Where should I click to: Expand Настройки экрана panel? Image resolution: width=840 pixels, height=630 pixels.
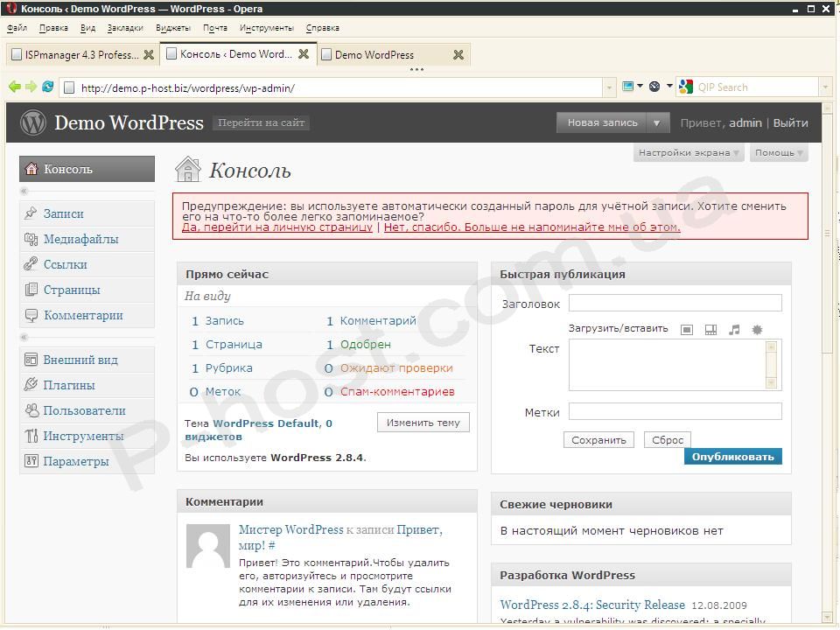coord(689,153)
